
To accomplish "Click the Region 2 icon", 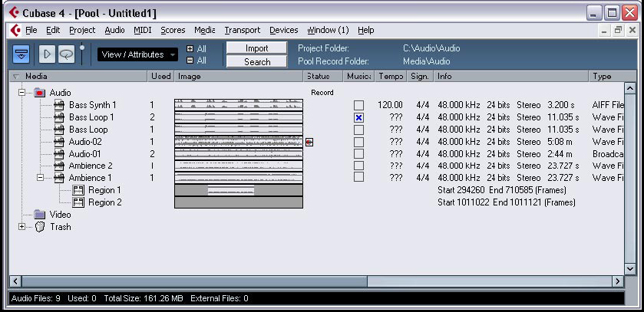I will pyautogui.click(x=78, y=202).
